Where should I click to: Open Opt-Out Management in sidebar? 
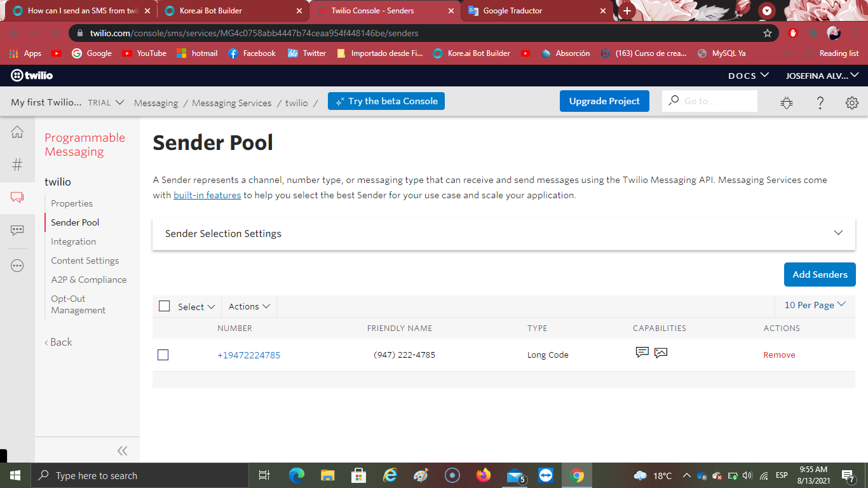pyautogui.click(x=78, y=304)
